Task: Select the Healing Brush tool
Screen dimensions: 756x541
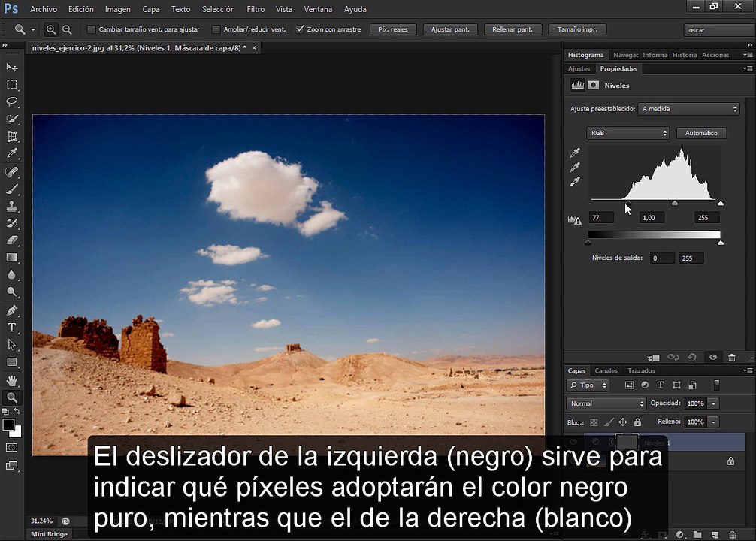Action: pyautogui.click(x=12, y=171)
